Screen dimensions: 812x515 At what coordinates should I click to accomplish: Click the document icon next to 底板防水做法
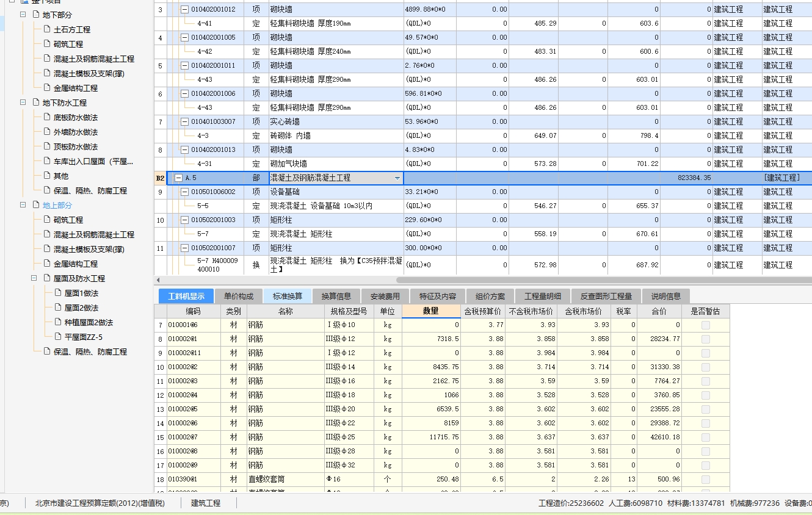46,117
